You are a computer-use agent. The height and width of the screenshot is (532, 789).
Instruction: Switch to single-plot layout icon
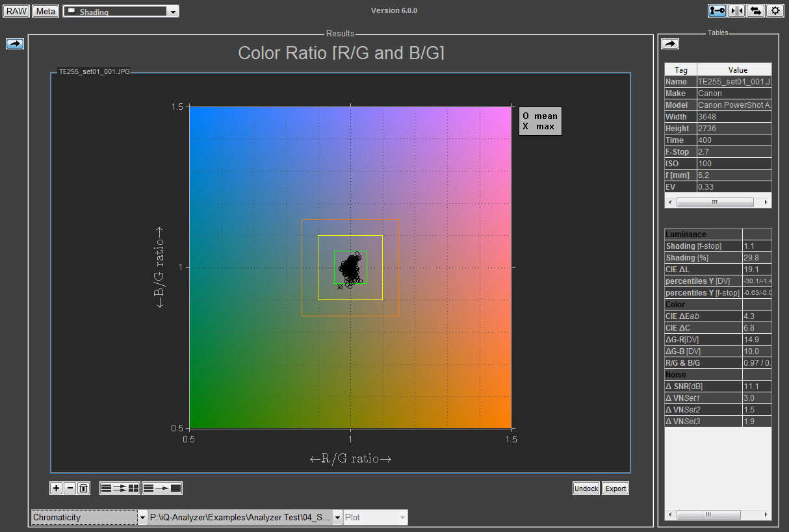tap(162, 488)
